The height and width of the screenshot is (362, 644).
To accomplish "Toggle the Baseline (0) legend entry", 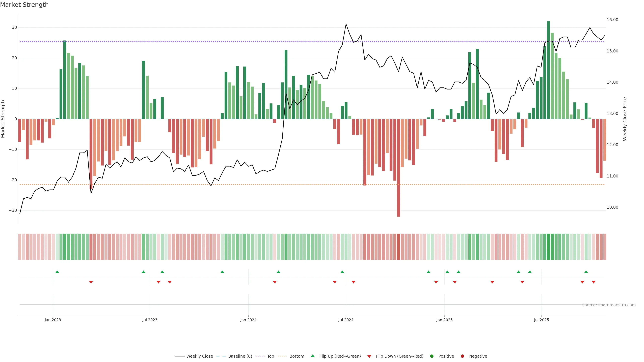I will 240,356.
